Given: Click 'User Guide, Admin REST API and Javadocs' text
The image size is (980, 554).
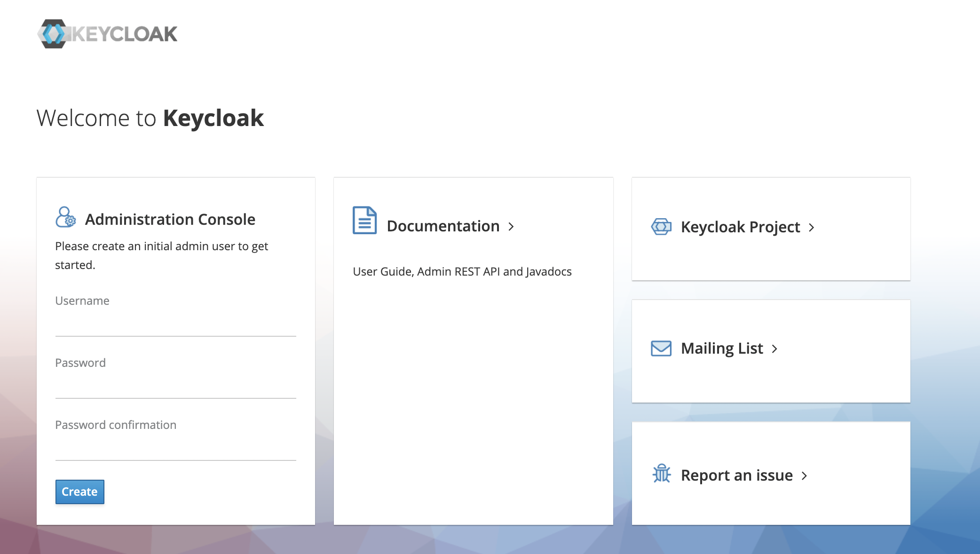Looking at the screenshot, I should pyautogui.click(x=462, y=272).
